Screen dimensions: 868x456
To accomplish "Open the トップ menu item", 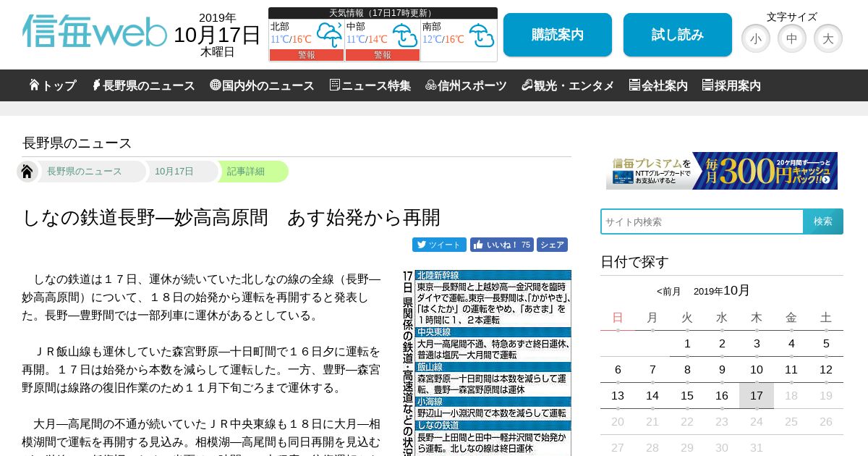I will 53,85.
